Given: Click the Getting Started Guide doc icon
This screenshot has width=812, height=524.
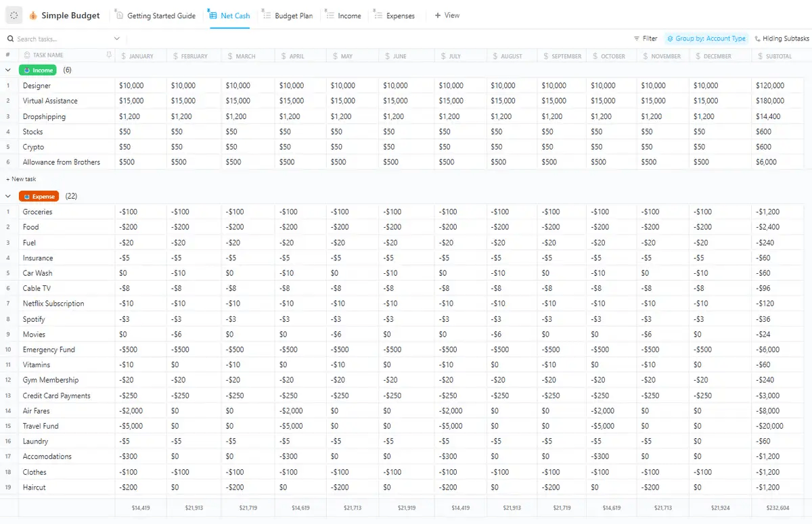Looking at the screenshot, I should pos(119,14).
